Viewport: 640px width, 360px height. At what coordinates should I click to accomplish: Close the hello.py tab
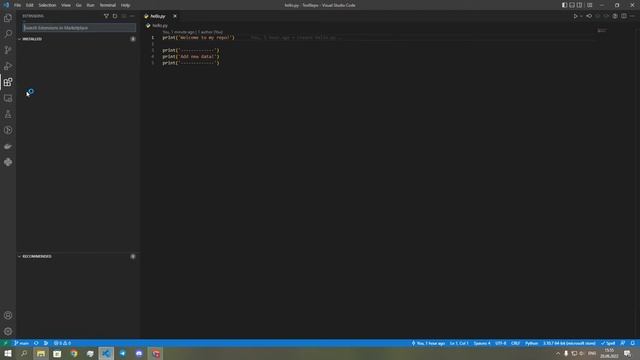pyautogui.click(x=175, y=16)
